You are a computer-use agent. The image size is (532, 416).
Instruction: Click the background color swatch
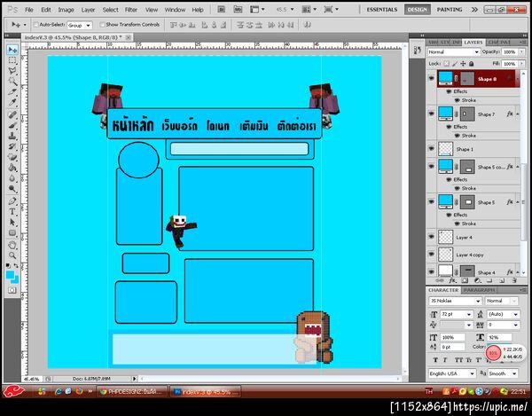pyautogui.click(x=16, y=280)
